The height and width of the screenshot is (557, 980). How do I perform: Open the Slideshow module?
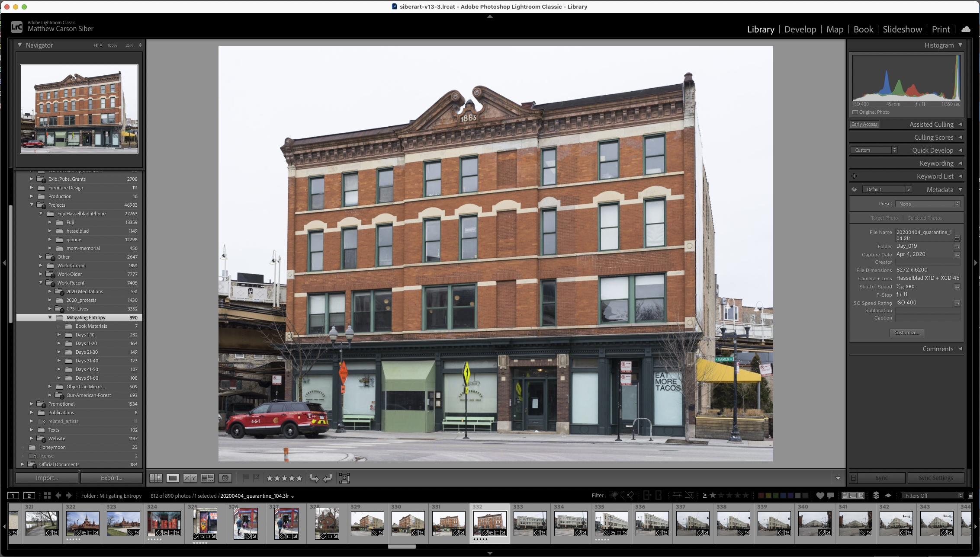[x=902, y=29]
